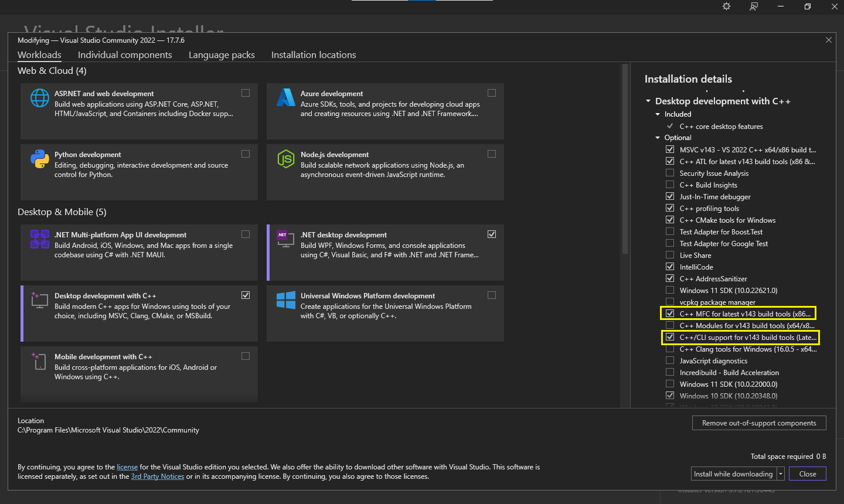The height and width of the screenshot is (504, 844).
Task: Check Test Adapter for Boost.Test
Action: point(670,231)
